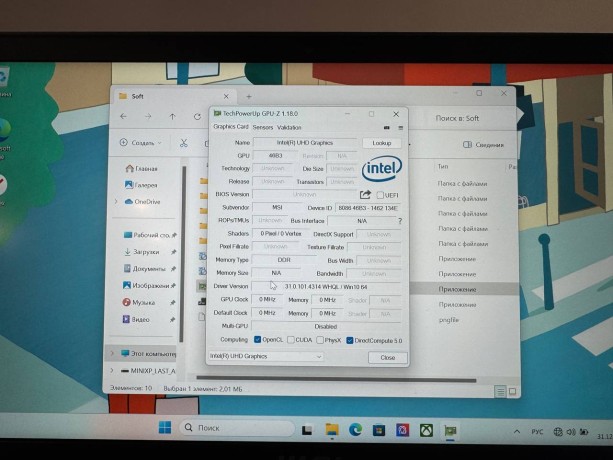This screenshot has height=460, width=613.
Task: Select the Graphics Card tab
Action: pyautogui.click(x=231, y=127)
